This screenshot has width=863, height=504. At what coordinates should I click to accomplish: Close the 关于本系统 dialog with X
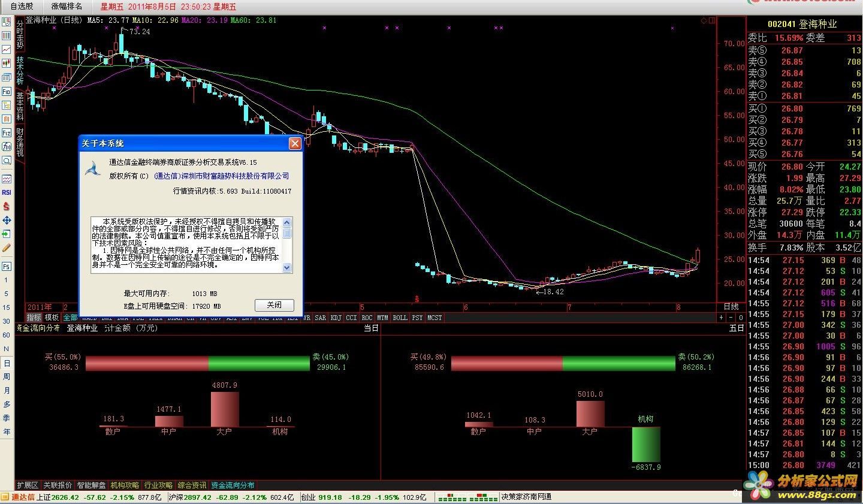[x=294, y=144]
